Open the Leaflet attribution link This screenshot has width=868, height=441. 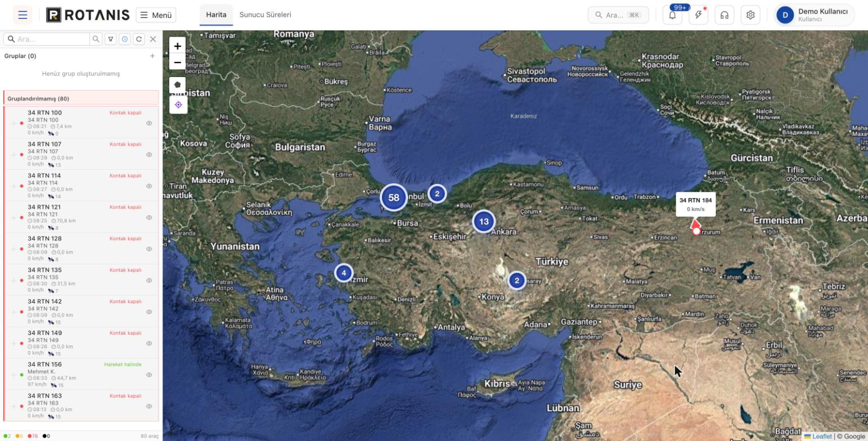[x=818, y=436]
